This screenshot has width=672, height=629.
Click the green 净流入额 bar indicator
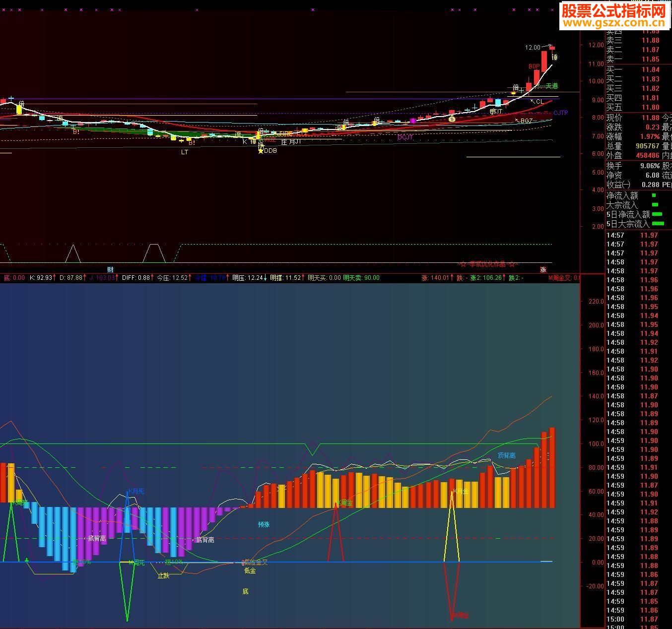(654, 195)
